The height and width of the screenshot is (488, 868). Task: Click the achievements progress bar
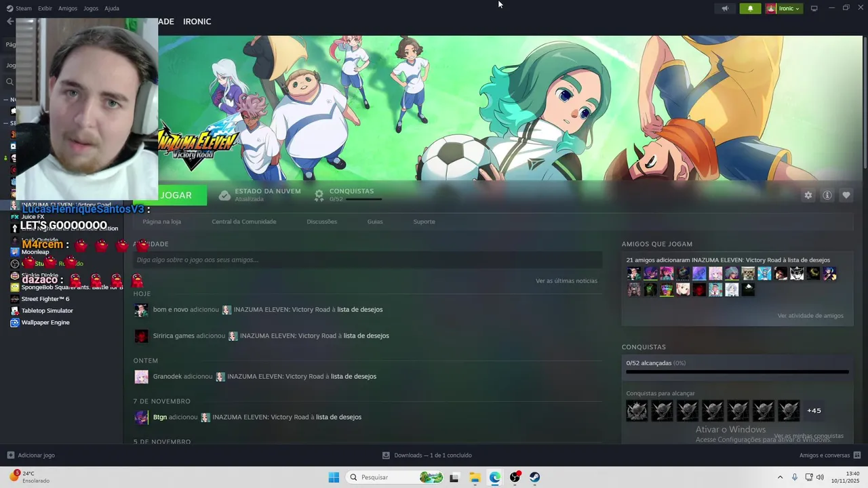click(x=737, y=371)
